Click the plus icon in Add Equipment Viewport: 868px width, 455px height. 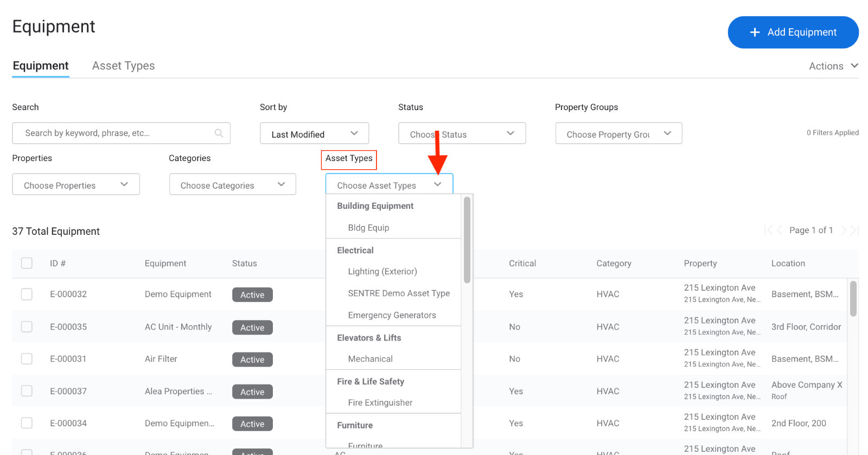pyautogui.click(x=755, y=33)
